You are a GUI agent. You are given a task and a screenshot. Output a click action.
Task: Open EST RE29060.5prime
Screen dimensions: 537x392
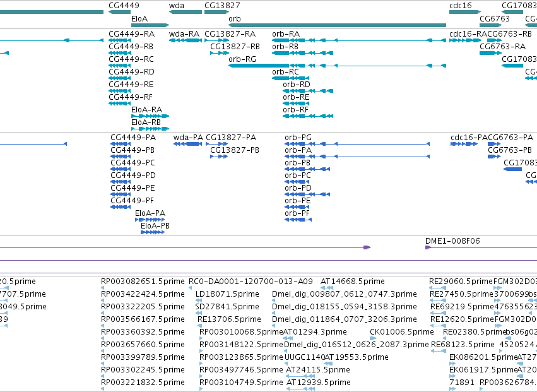461,282
